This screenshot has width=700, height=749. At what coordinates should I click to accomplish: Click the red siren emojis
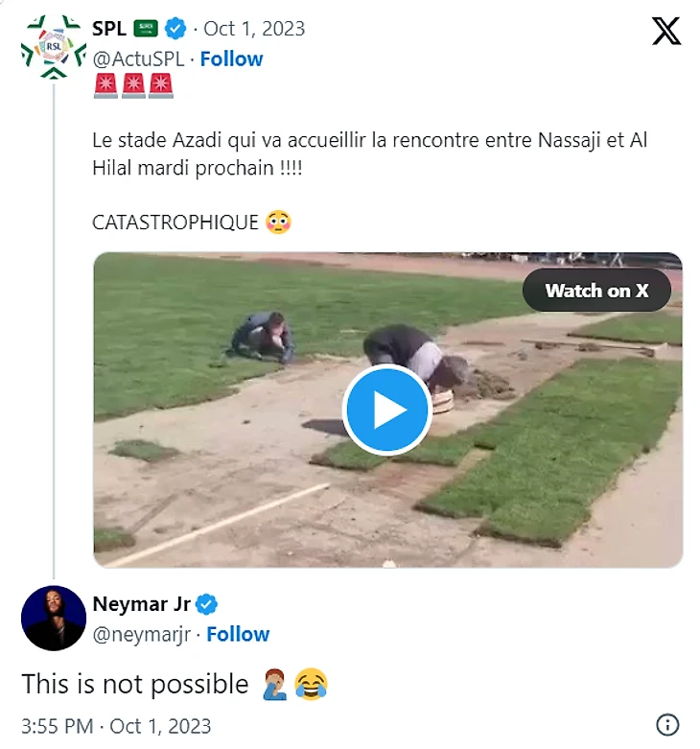click(x=132, y=86)
